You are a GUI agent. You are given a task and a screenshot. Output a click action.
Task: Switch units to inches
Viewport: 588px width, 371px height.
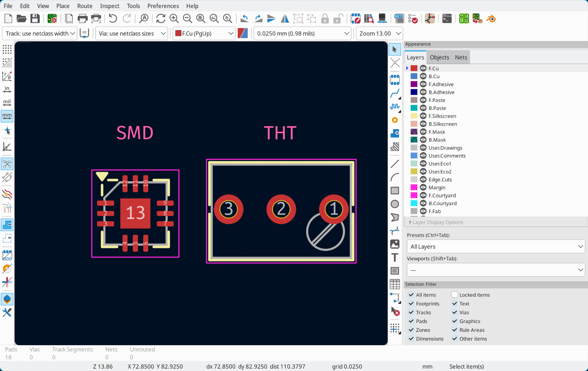click(7, 89)
